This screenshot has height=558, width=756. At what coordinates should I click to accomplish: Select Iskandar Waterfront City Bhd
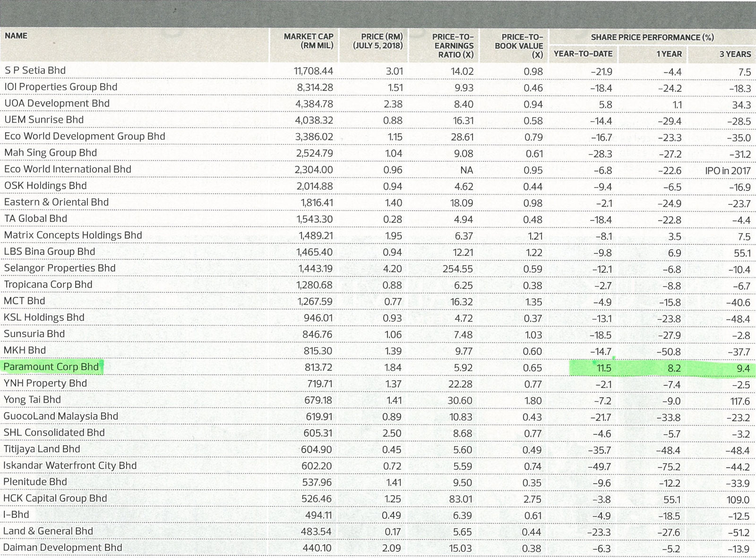[x=70, y=465]
